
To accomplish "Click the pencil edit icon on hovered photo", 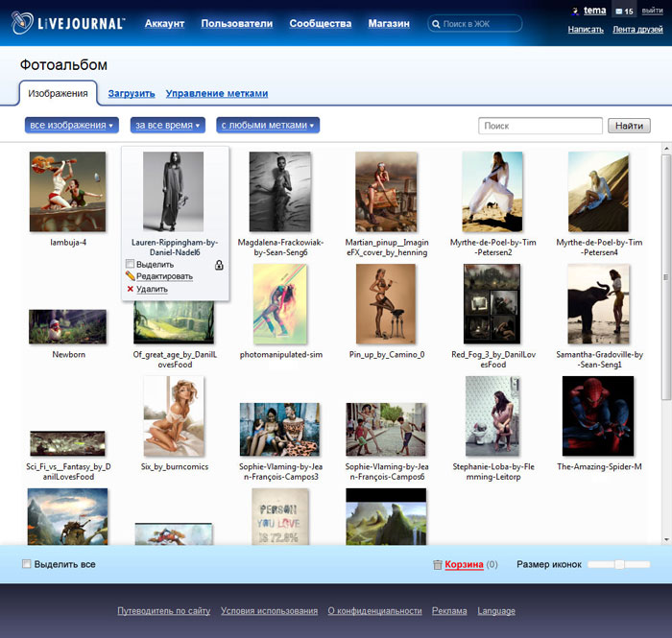I will (131, 276).
